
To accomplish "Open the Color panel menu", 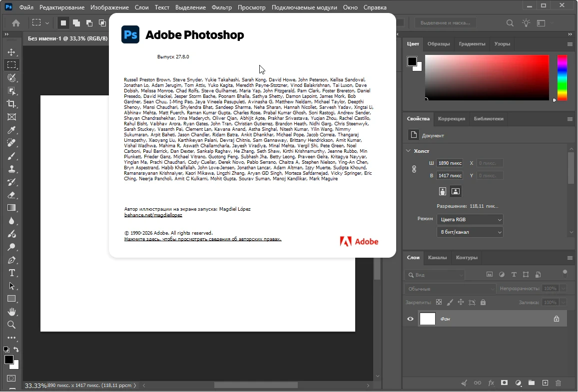I will tap(570, 44).
